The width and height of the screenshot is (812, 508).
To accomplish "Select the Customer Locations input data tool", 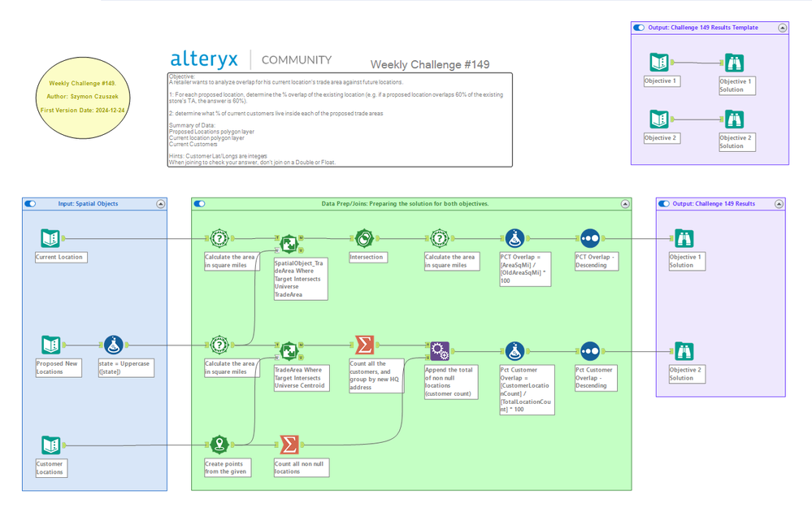I will [50, 445].
